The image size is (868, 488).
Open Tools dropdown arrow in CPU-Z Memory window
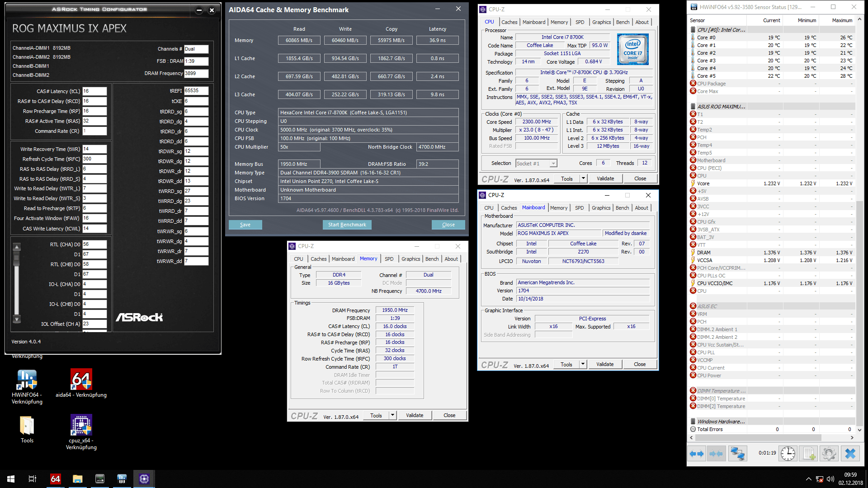pos(392,415)
